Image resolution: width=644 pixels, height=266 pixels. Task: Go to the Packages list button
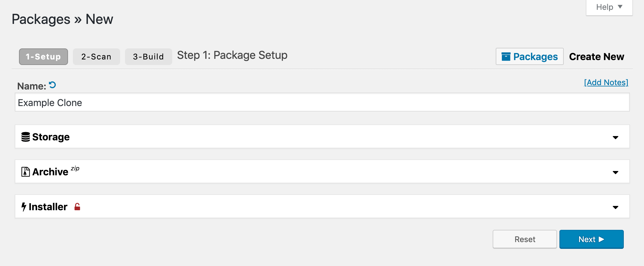pyautogui.click(x=530, y=57)
